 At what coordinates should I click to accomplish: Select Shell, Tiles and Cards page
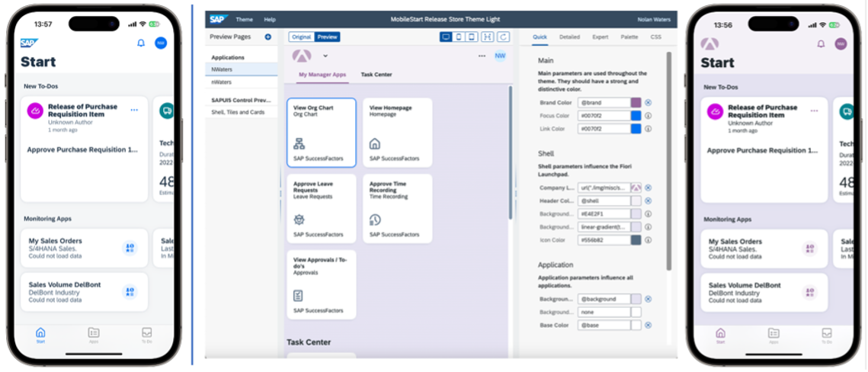(242, 112)
